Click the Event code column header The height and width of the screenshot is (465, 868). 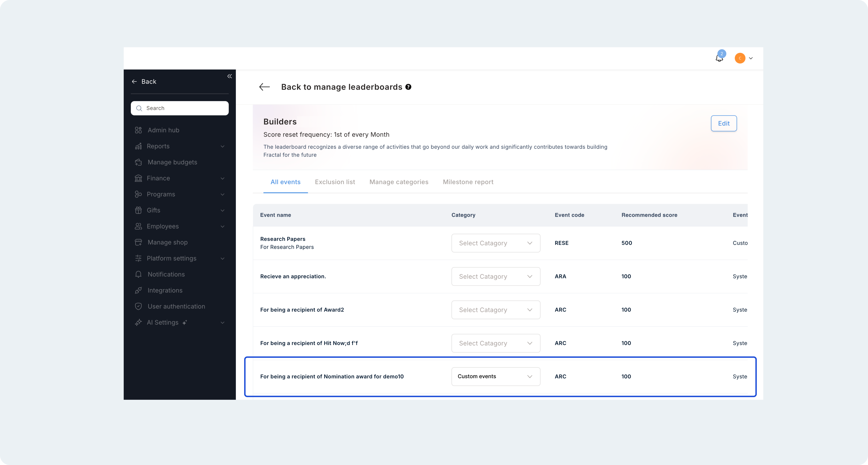570,215
